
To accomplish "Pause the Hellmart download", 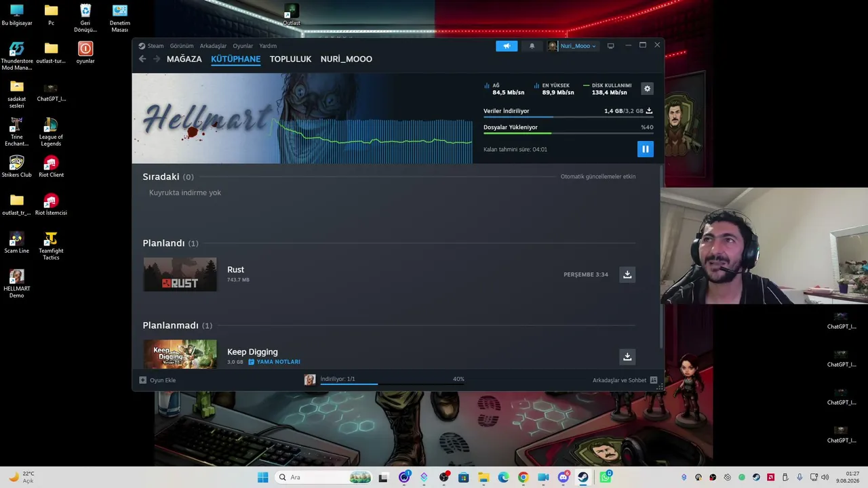I will 645,149.
